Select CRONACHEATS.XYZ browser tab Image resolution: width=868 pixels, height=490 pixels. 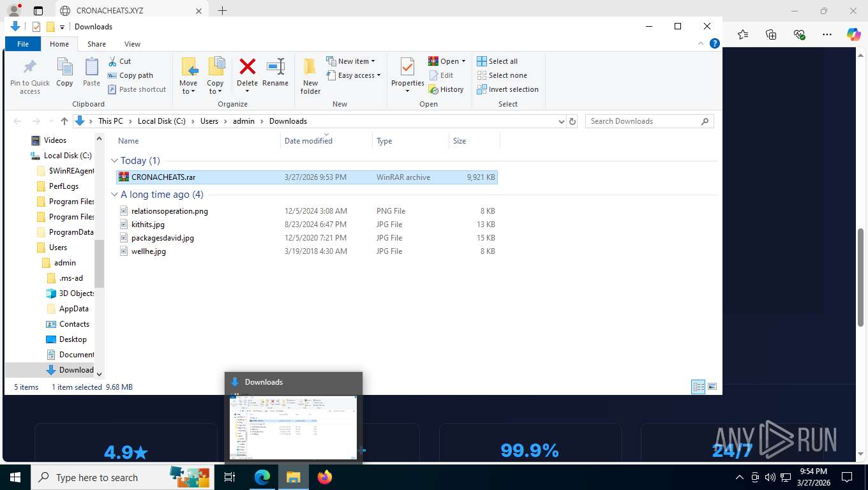[x=131, y=11]
